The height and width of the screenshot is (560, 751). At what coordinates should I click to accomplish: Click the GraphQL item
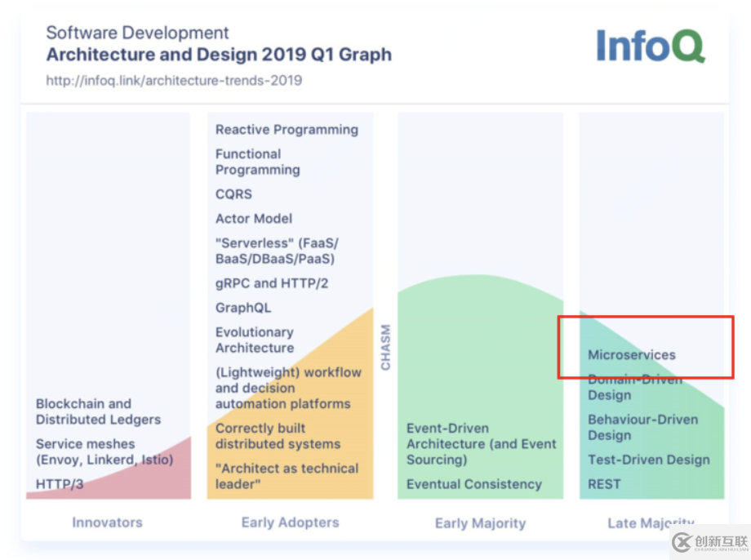(243, 308)
